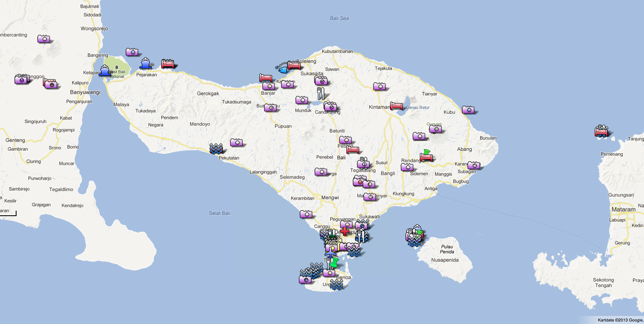644x324 pixels.
Task: Click the Bali Sea label
Action: pyautogui.click(x=339, y=18)
